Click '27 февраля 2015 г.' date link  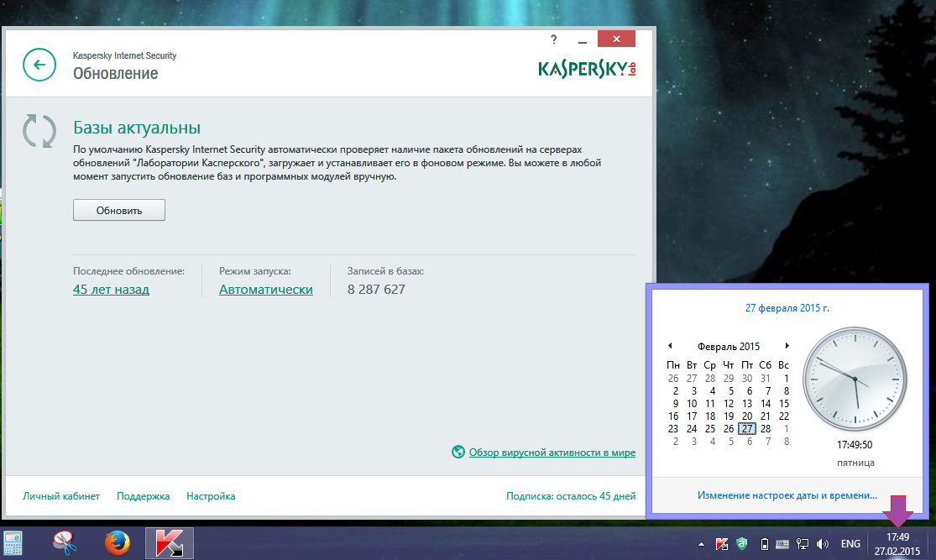pyautogui.click(x=787, y=308)
